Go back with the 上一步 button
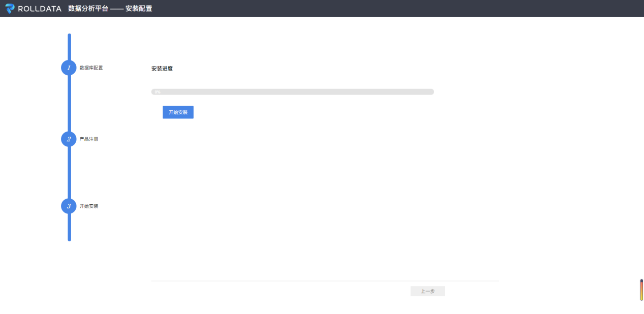The height and width of the screenshot is (314, 644). tap(427, 291)
